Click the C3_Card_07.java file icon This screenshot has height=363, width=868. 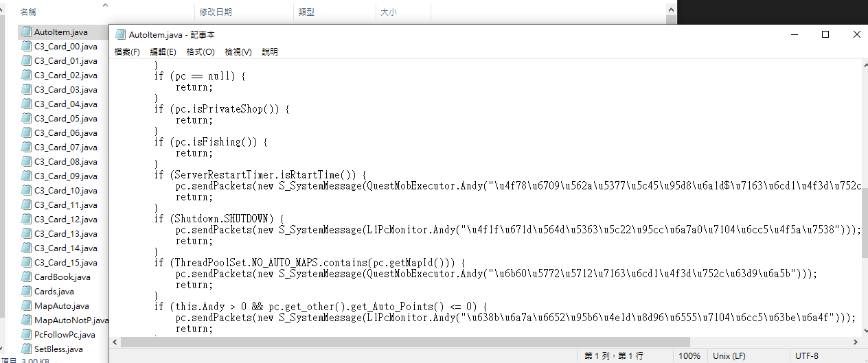26,147
